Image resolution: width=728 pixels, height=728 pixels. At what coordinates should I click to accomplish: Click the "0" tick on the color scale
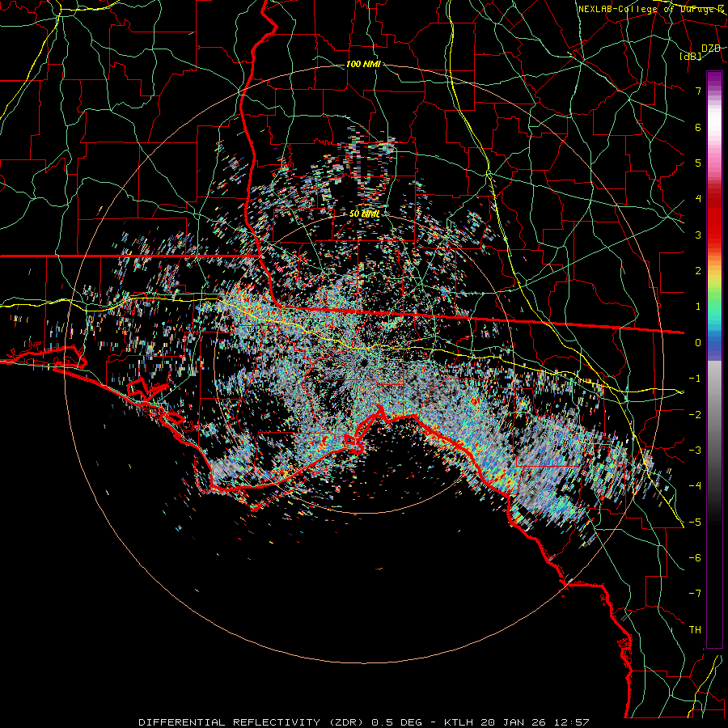(698, 343)
